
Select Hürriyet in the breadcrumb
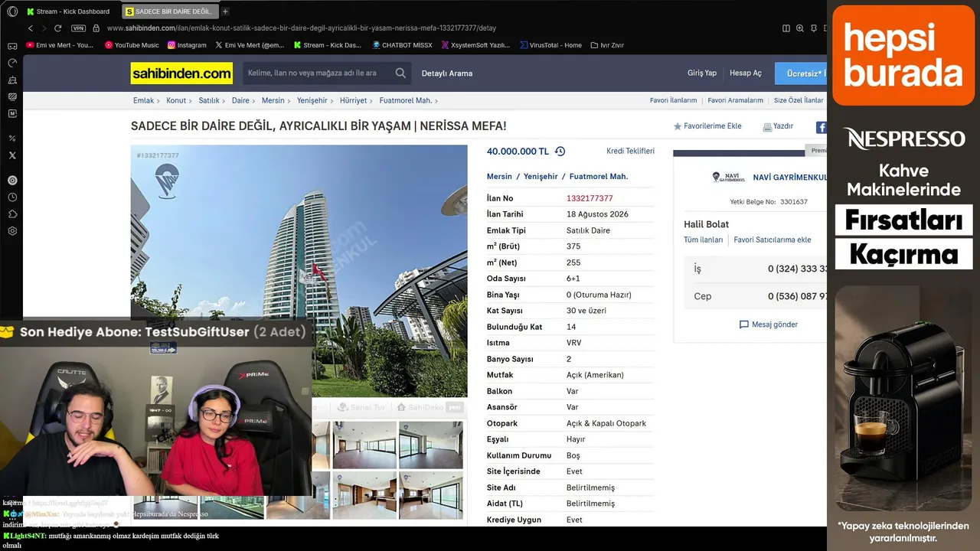[x=353, y=100]
